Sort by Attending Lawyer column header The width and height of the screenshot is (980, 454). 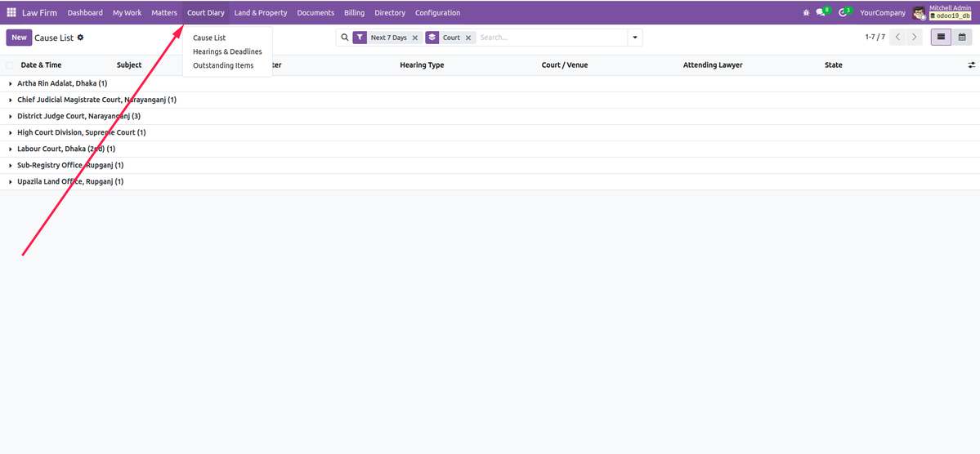tap(713, 65)
